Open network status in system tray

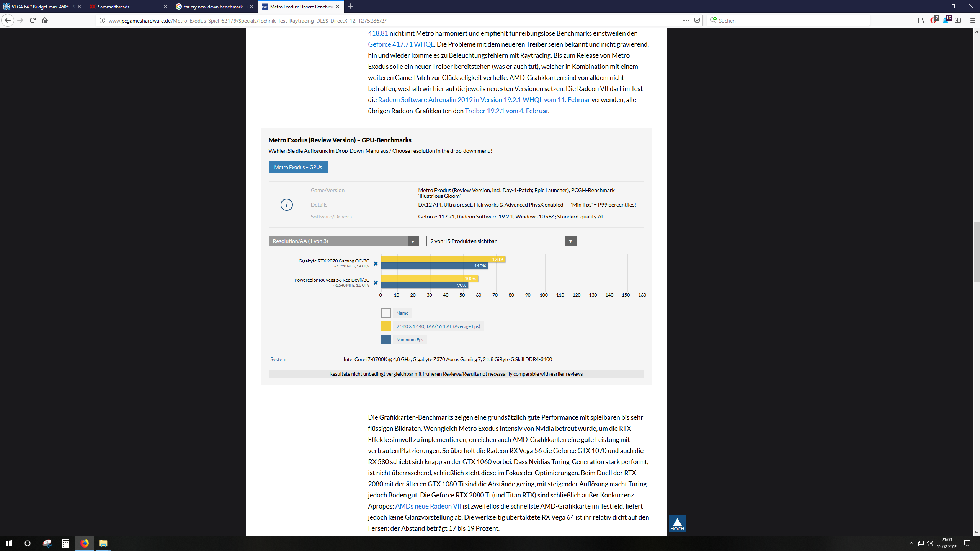click(x=921, y=543)
